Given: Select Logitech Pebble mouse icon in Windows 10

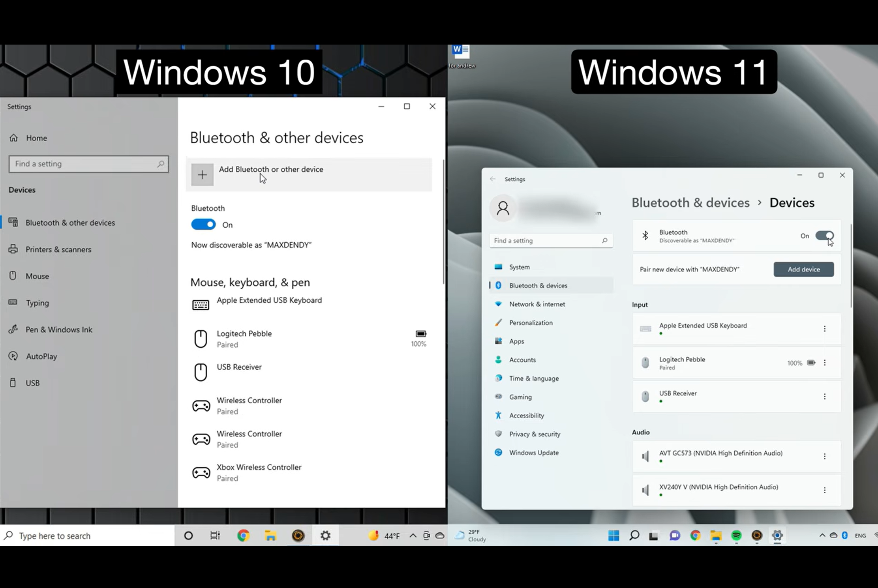Looking at the screenshot, I should point(201,339).
